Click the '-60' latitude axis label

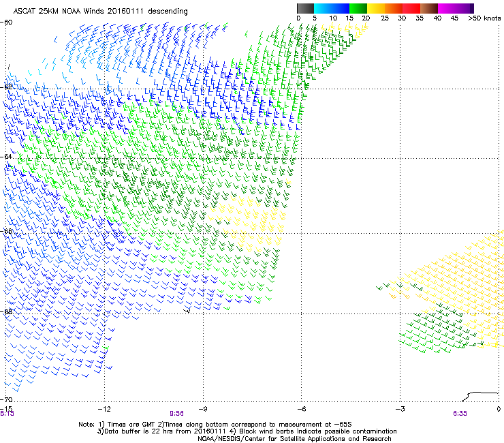[6, 22]
